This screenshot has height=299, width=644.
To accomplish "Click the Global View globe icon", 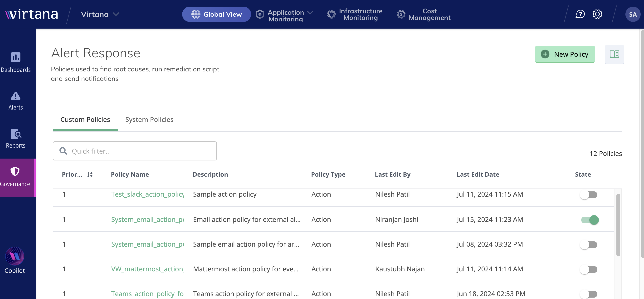I will [x=196, y=14].
